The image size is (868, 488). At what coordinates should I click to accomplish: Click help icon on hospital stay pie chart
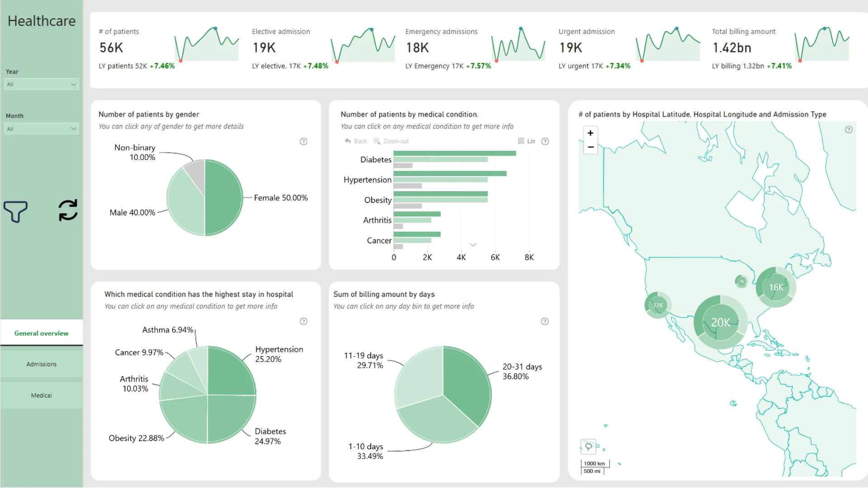point(303,321)
